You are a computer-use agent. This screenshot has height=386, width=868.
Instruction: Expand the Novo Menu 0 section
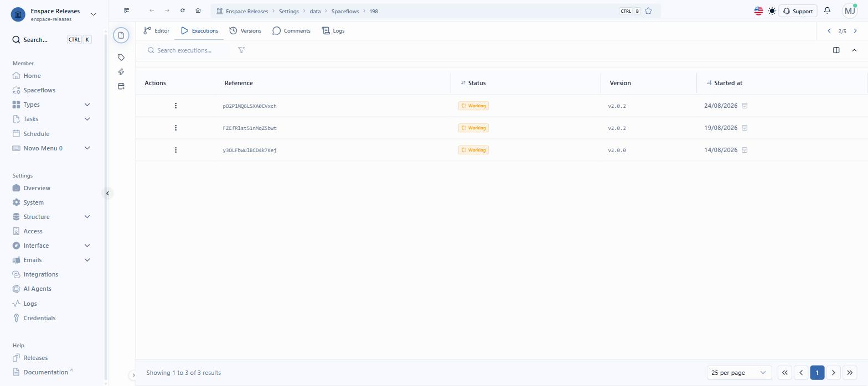pos(87,148)
